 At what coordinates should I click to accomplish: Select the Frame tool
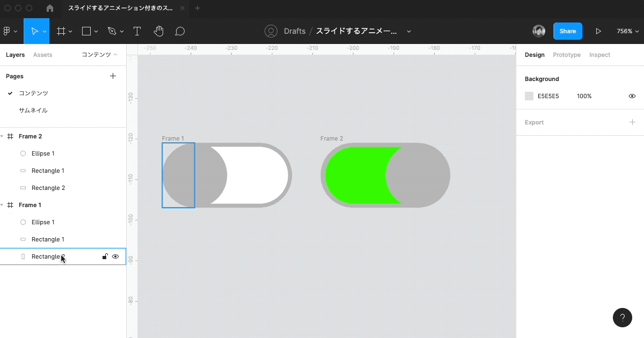[x=61, y=31]
